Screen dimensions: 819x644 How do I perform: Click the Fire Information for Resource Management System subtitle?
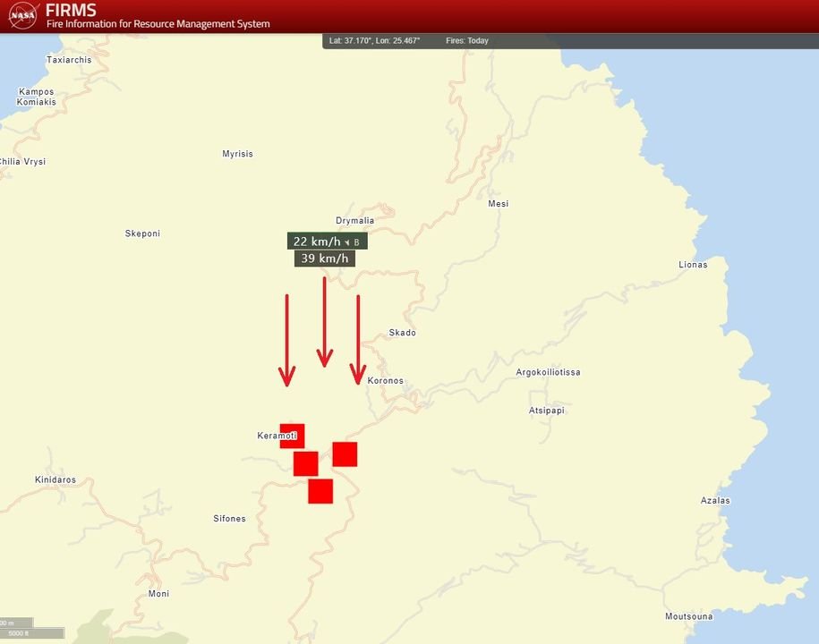[x=157, y=25]
